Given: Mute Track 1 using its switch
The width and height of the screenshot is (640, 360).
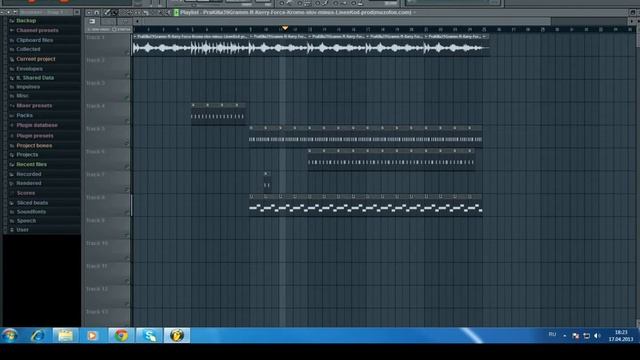Looking at the screenshot, I should click(127, 53).
